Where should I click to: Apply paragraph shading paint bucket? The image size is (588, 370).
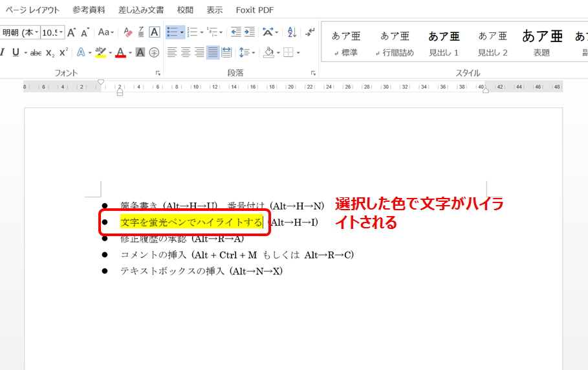(268, 52)
